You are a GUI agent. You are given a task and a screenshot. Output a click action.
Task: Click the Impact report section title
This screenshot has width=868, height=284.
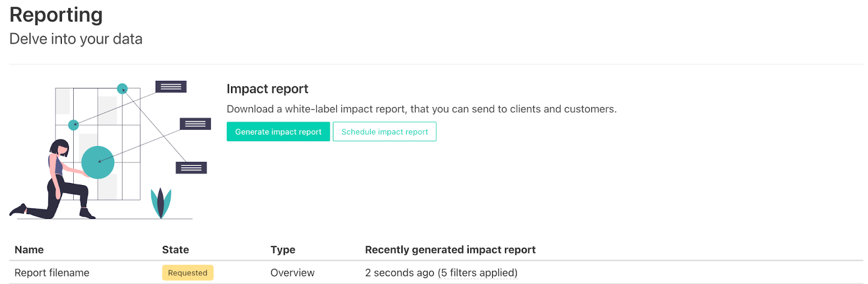click(267, 89)
